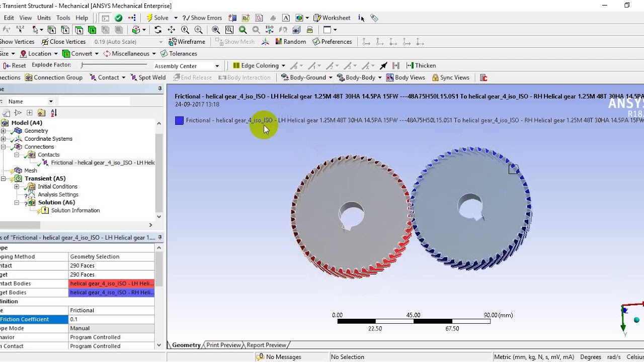
Task: Expand the Geometry tree node
Action: pyautogui.click(x=3, y=131)
